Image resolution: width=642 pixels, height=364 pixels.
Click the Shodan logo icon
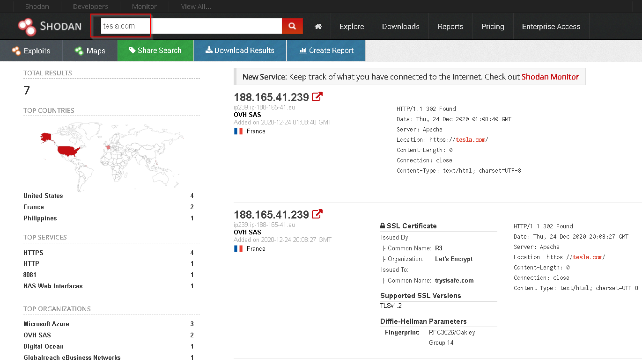point(27,26)
